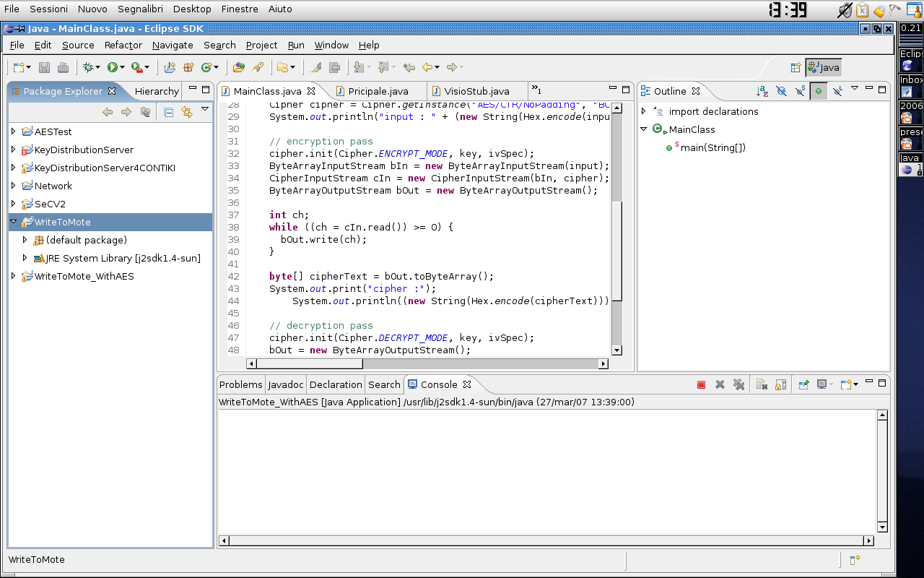The image size is (924, 578).
Task: Expand KeyDistributionServer project node
Action: tap(14, 150)
